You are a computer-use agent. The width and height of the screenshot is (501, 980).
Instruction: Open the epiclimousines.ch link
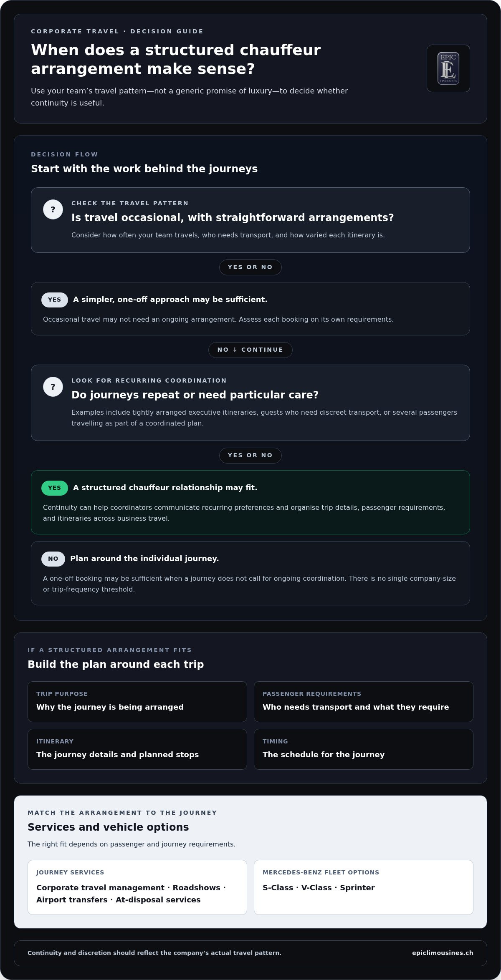click(443, 953)
